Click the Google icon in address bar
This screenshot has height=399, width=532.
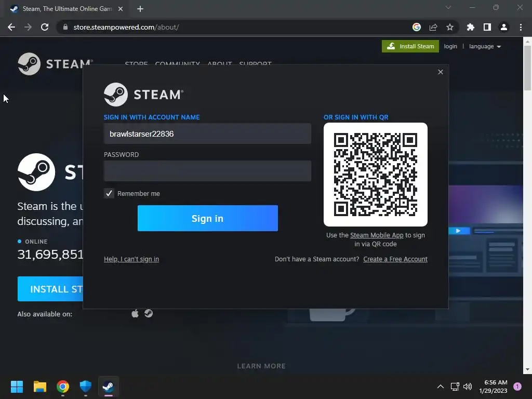pyautogui.click(x=416, y=27)
